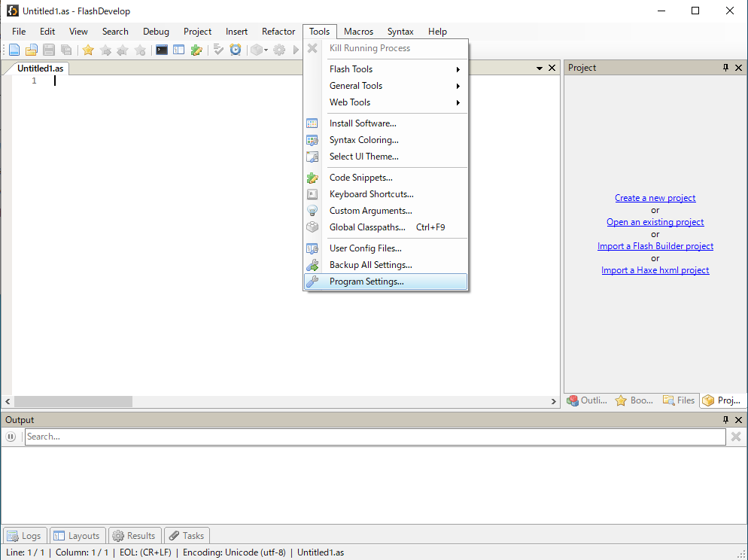This screenshot has width=748, height=560.
Task: Open Global Classpaths... menu entry
Action: click(385, 227)
